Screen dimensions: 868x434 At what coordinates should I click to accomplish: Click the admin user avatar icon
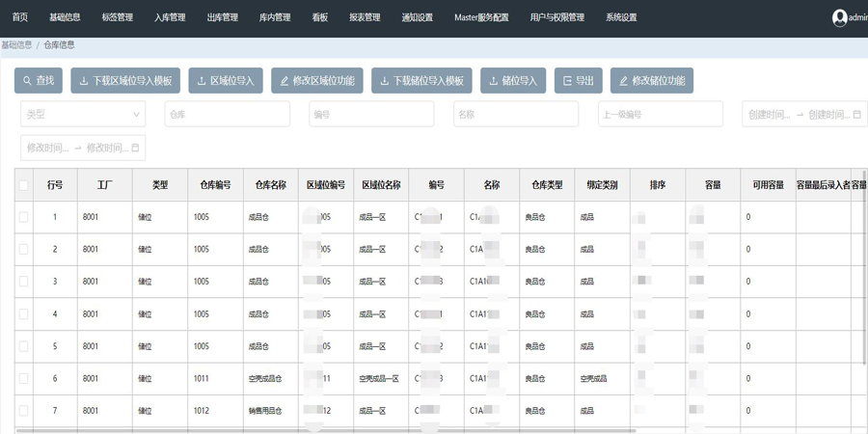839,17
